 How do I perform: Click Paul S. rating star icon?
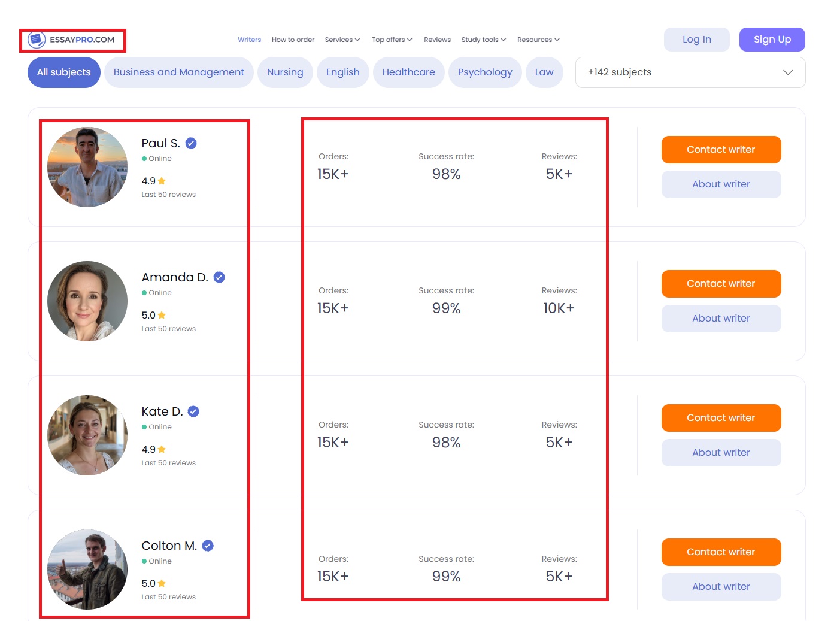[x=162, y=181]
